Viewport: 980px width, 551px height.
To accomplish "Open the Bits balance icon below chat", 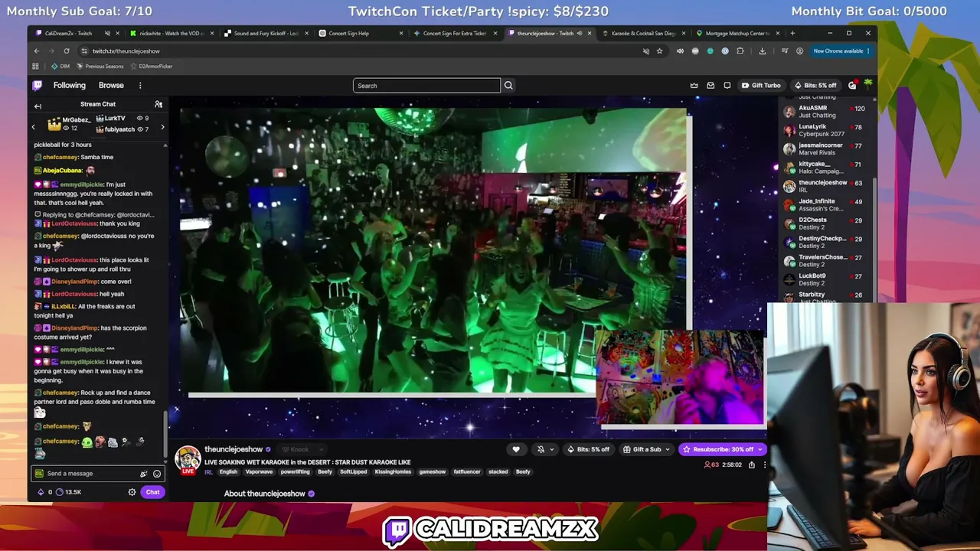I will [41, 492].
